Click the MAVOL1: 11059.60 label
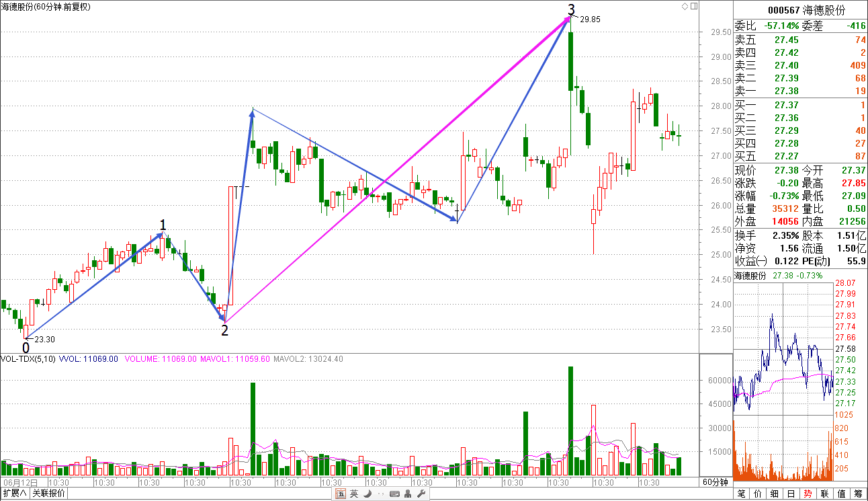 click(235, 359)
